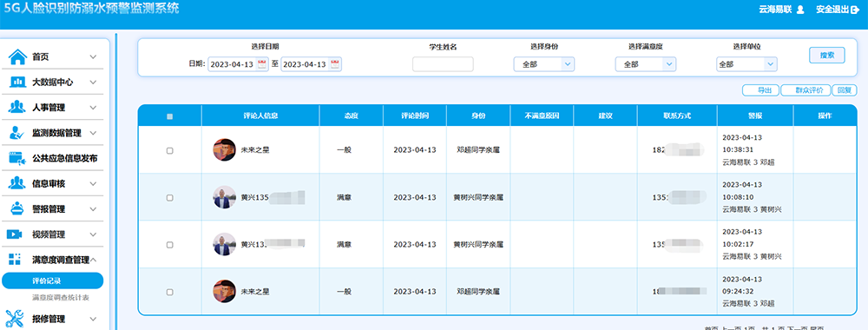Check the row with alarm time 10:08:10
The width and height of the screenshot is (868, 330).
[x=170, y=198]
